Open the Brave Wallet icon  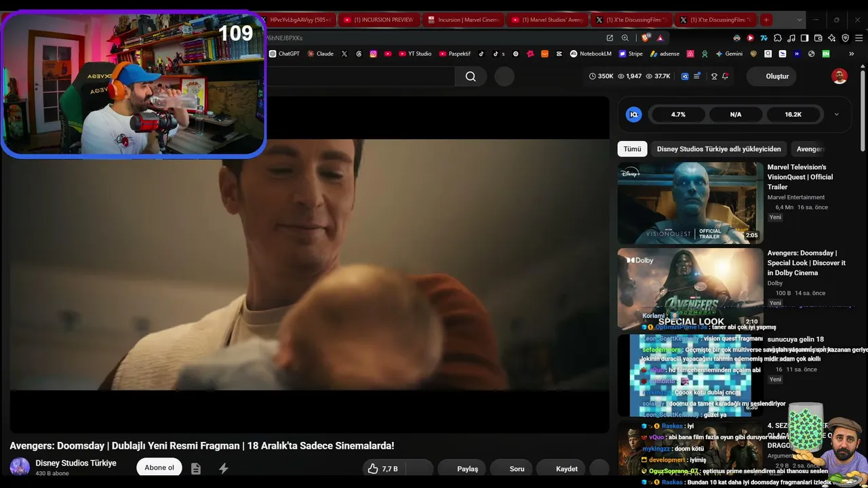coord(818,38)
